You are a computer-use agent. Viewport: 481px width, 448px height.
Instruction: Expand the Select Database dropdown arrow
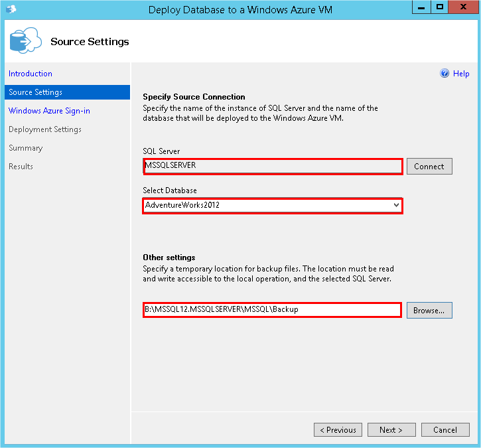click(x=396, y=205)
